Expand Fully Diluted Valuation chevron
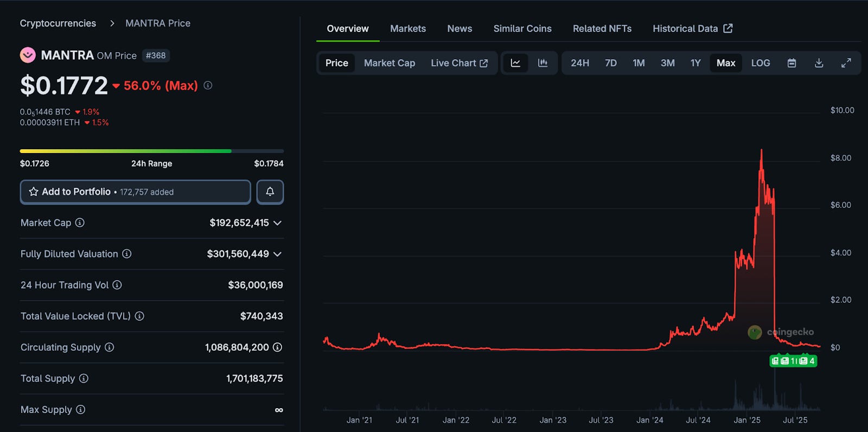Screen dimensions: 868x432 [277, 254]
